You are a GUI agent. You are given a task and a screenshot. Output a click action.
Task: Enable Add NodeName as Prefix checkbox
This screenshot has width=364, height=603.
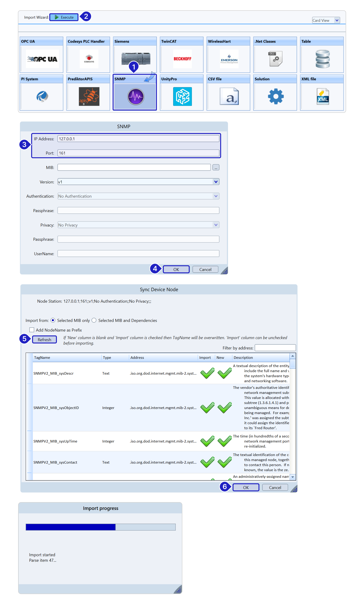point(32,330)
